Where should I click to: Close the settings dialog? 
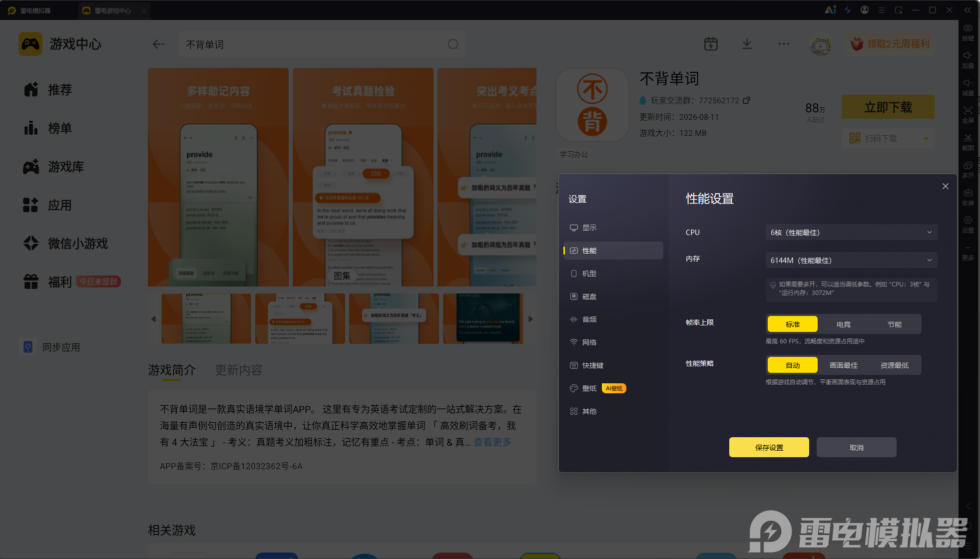click(x=946, y=186)
